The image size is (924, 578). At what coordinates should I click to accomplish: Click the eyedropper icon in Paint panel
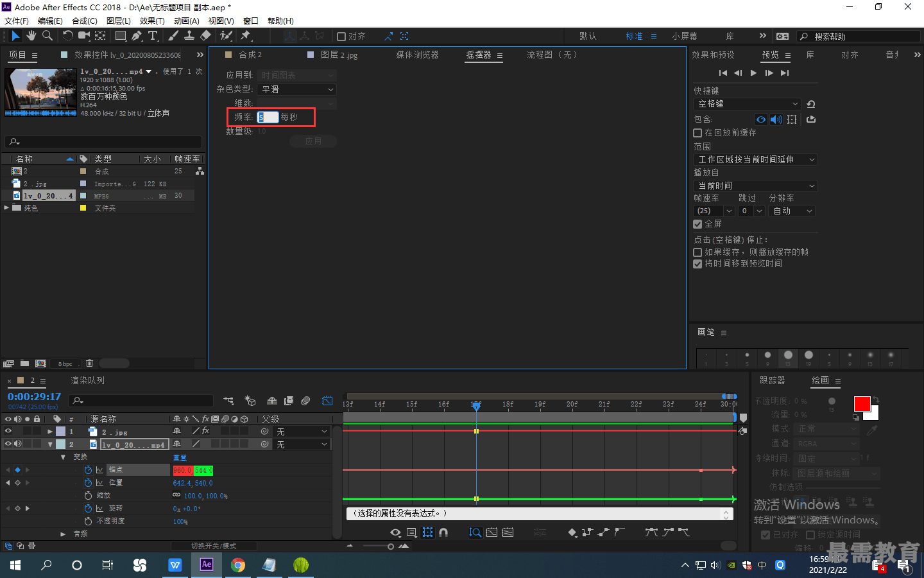pyautogui.click(x=872, y=430)
